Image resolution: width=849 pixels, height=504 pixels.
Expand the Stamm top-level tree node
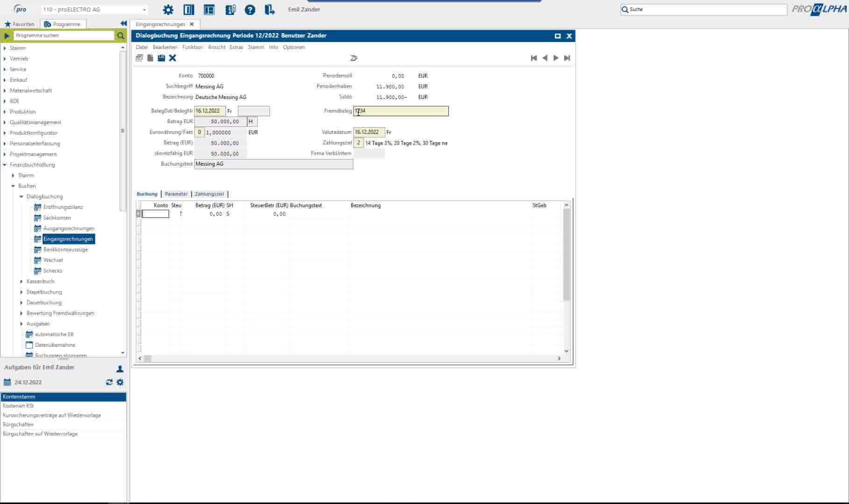5,48
